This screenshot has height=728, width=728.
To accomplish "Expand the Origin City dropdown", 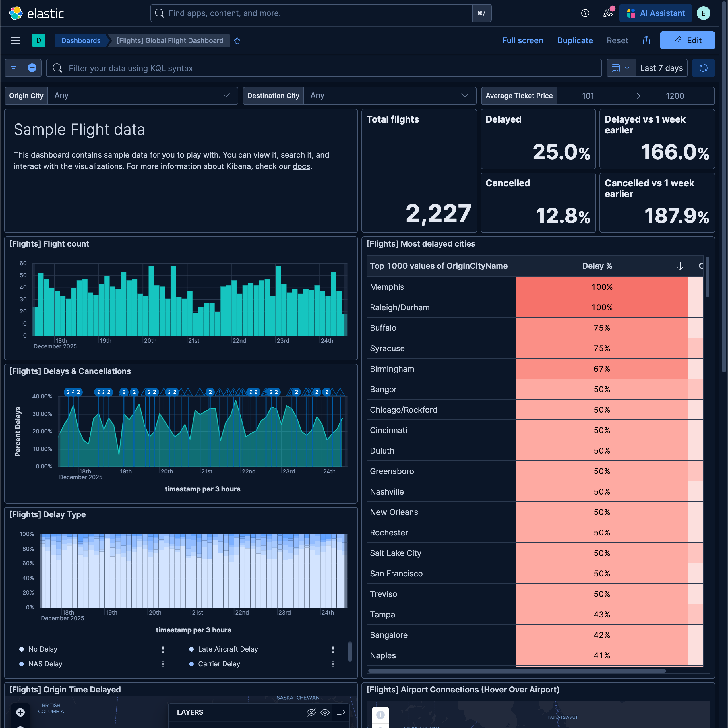I will (x=226, y=96).
